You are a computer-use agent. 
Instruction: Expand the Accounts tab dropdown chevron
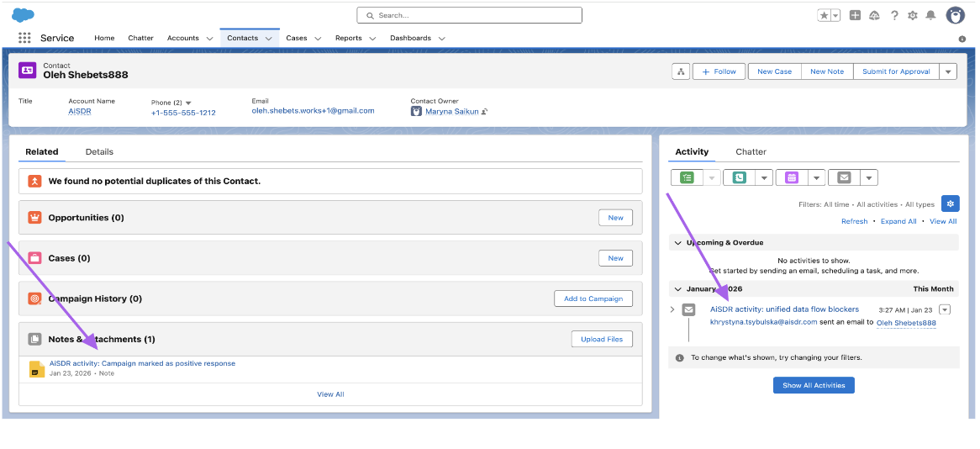pyautogui.click(x=209, y=39)
